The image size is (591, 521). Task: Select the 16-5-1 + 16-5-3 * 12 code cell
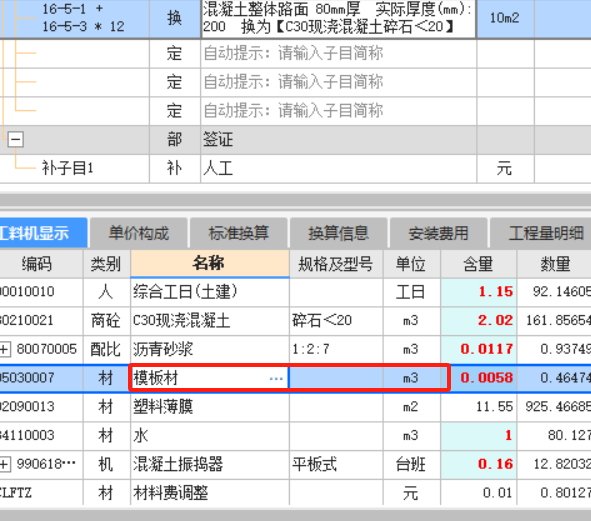83,18
